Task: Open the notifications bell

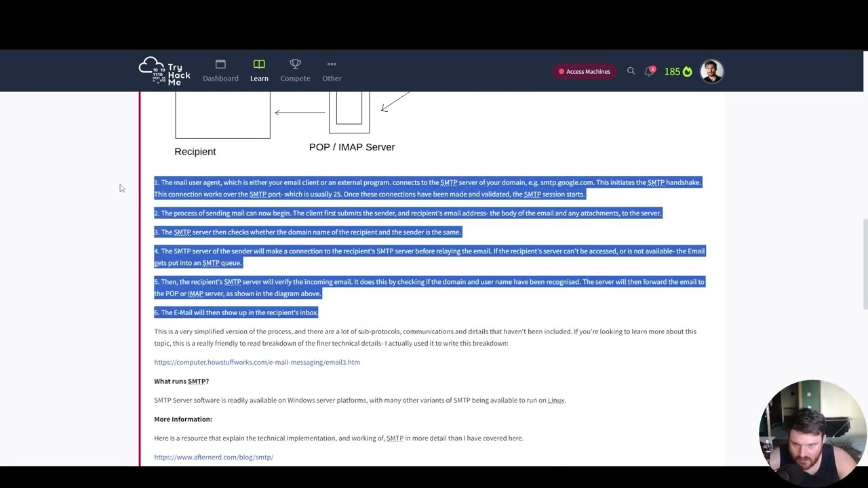Action: click(x=650, y=70)
